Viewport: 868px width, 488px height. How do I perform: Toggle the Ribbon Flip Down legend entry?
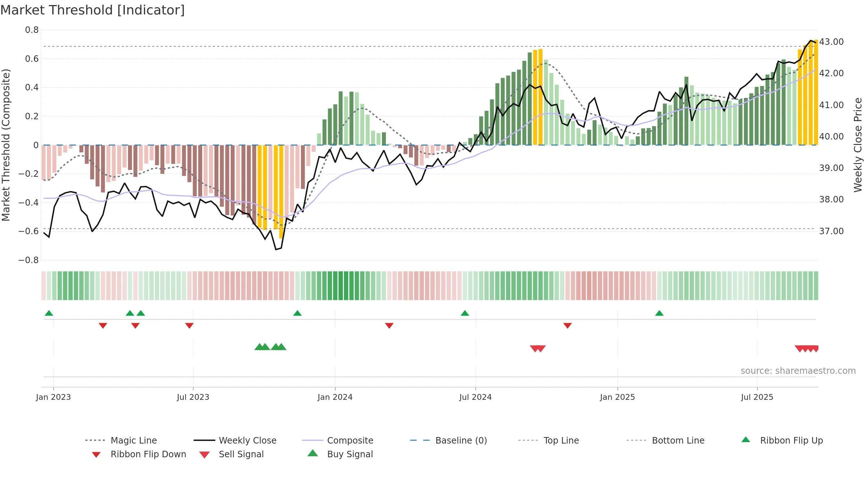click(139, 454)
